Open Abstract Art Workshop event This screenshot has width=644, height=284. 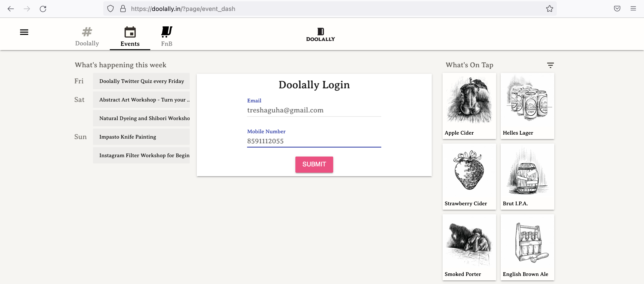click(x=141, y=100)
